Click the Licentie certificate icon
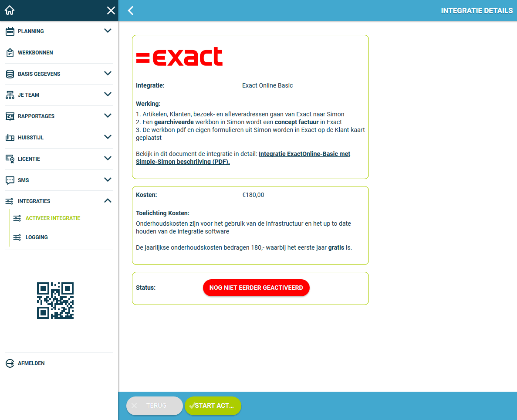 (x=10, y=159)
